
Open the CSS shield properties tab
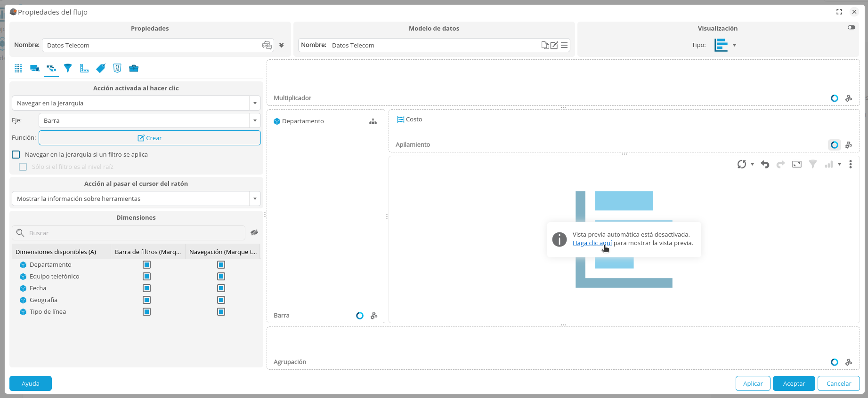117,68
